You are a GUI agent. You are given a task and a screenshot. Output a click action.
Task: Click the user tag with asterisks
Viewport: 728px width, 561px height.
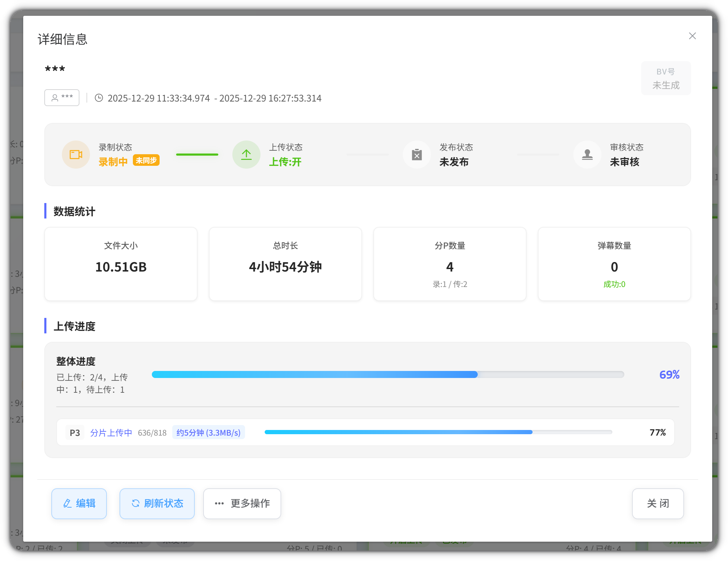click(x=62, y=98)
